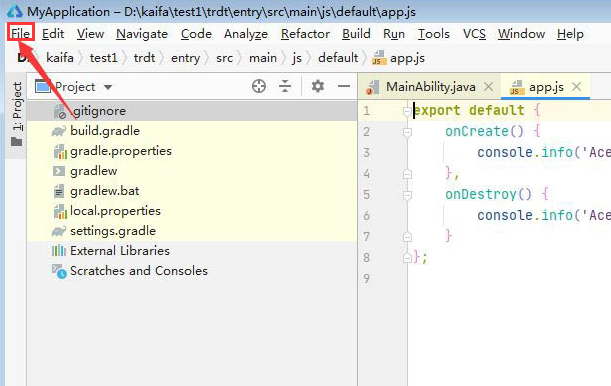Viewport: 611px width, 386px height.
Task: Open the Navigate menu
Action: point(142,34)
